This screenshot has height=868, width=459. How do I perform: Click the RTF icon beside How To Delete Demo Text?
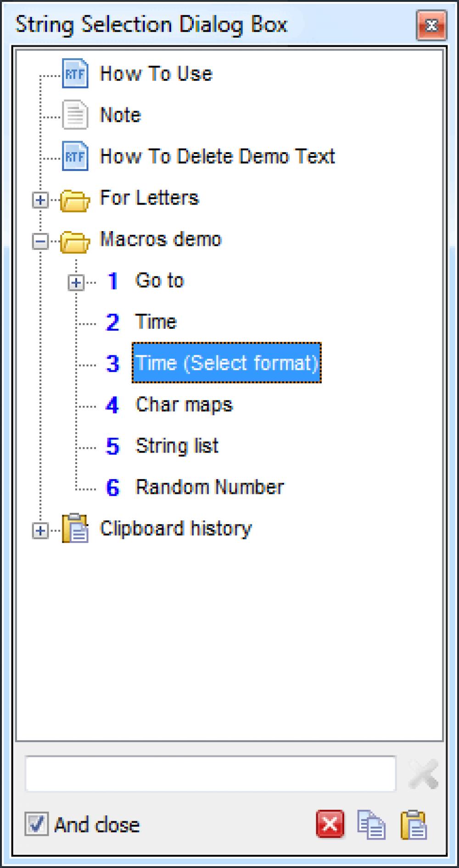tap(75, 157)
